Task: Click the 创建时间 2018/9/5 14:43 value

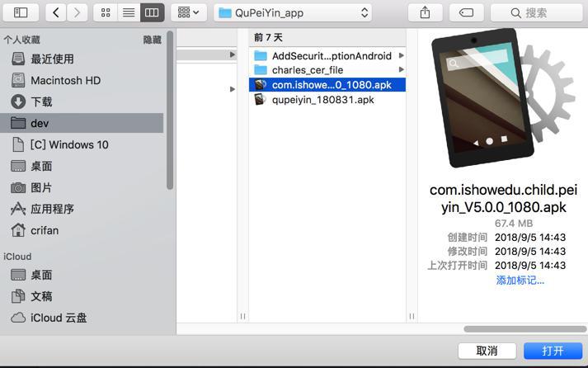Action: [x=530, y=237]
